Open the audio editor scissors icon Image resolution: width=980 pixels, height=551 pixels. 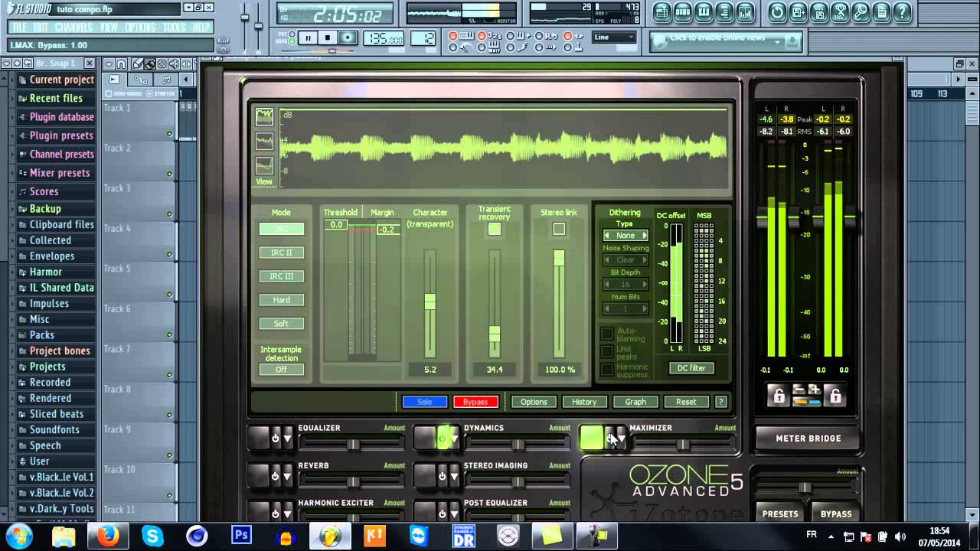[x=840, y=12]
